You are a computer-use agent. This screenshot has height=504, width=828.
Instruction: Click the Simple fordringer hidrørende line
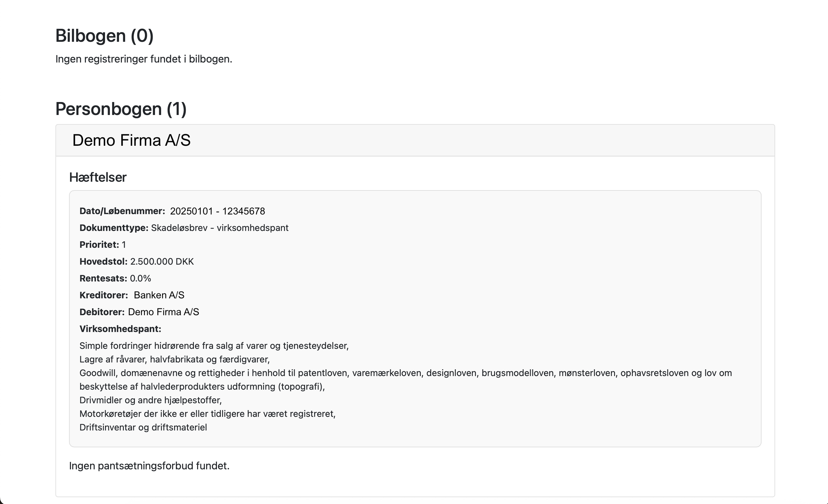click(214, 346)
